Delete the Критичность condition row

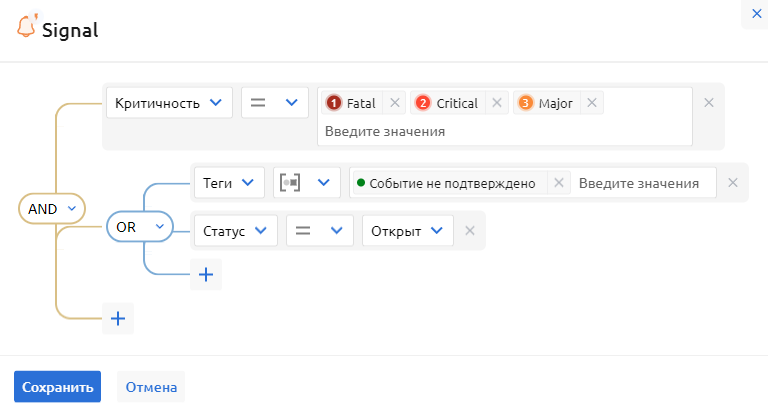[708, 103]
